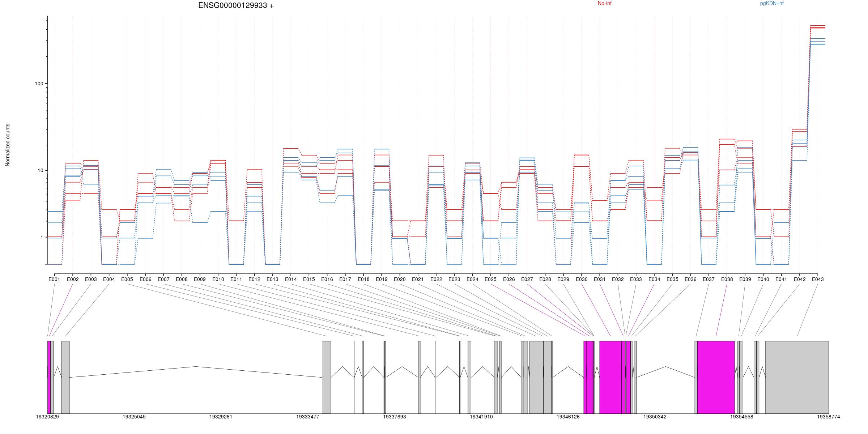This screenshot has height=434, width=868.
Task: Select exon label E043 on the axis
Action: [817, 279]
